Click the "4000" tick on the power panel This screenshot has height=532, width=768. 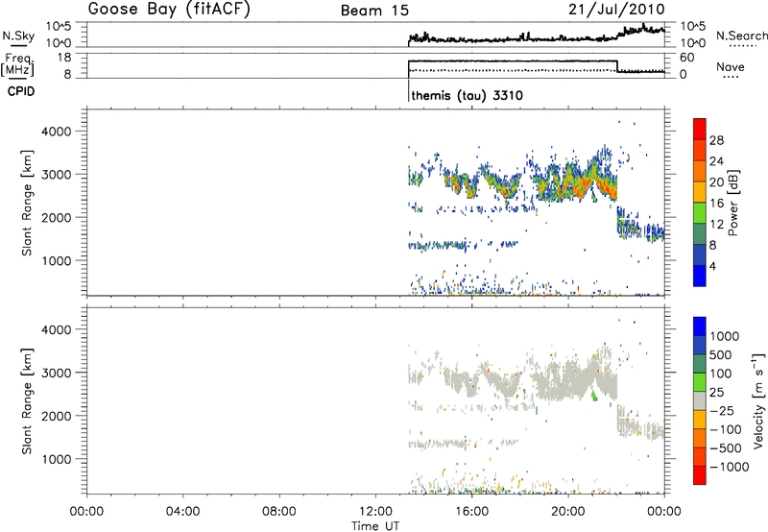(x=57, y=132)
